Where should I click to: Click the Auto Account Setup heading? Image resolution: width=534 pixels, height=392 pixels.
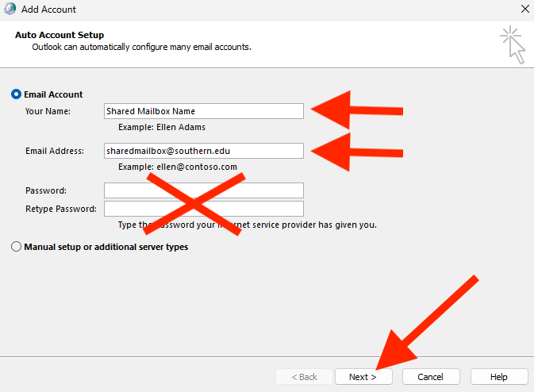click(60, 36)
